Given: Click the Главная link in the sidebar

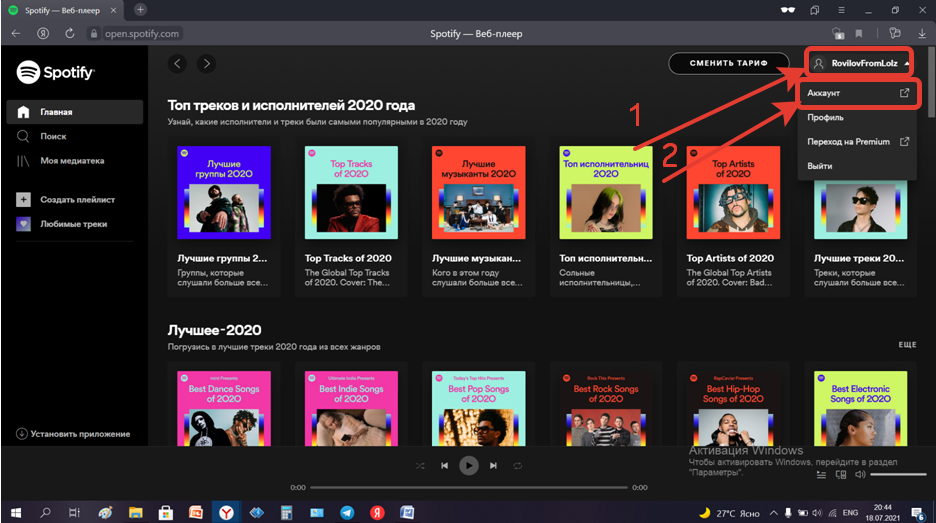Looking at the screenshot, I should [56, 112].
